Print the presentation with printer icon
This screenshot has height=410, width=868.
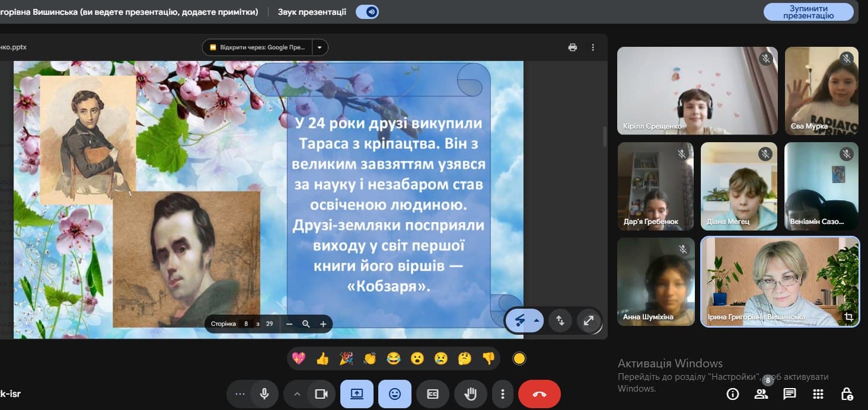[573, 47]
